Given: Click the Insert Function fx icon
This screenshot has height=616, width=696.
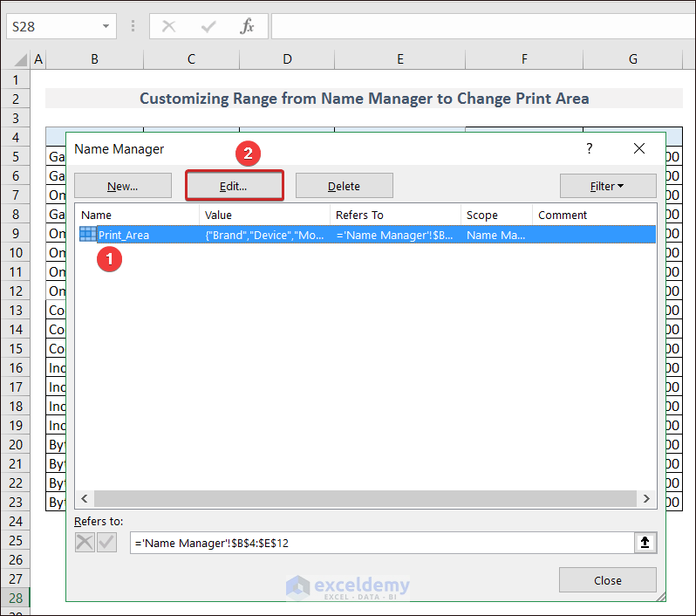Looking at the screenshot, I should [247, 26].
